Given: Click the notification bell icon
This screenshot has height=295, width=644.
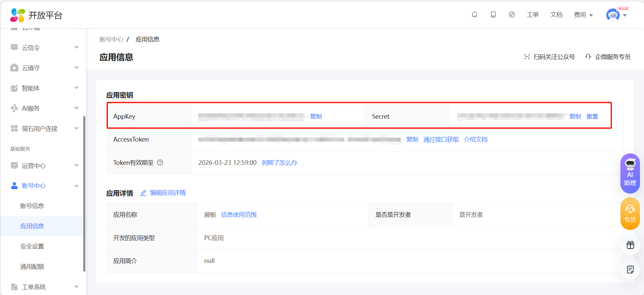Looking at the screenshot, I should click(x=474, y=14).
